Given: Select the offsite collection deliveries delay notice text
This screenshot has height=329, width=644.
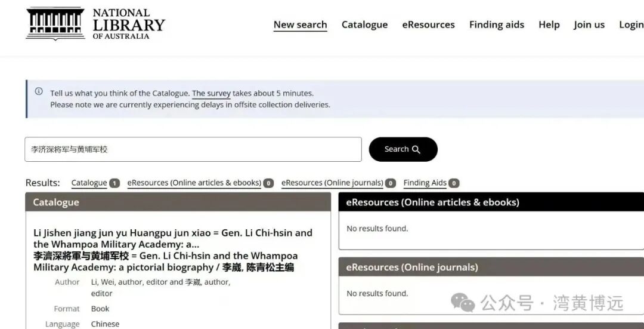Looking at the screenshot, I should coord(190,105).
